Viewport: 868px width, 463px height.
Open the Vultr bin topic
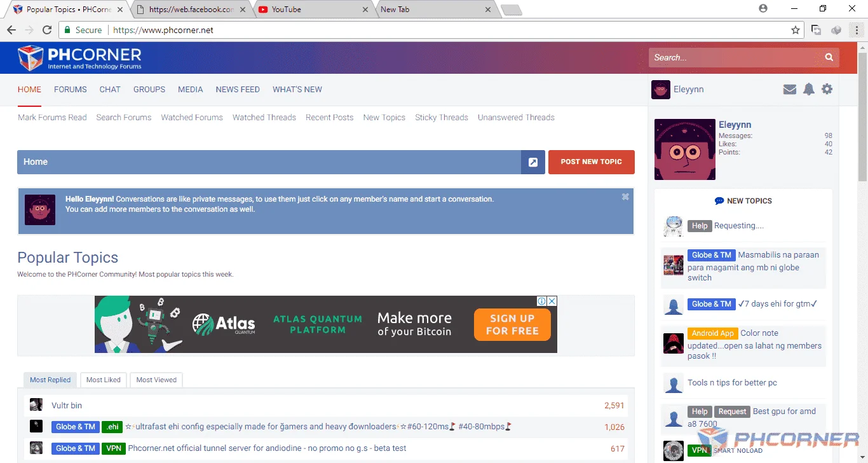(x=67, y=405)
